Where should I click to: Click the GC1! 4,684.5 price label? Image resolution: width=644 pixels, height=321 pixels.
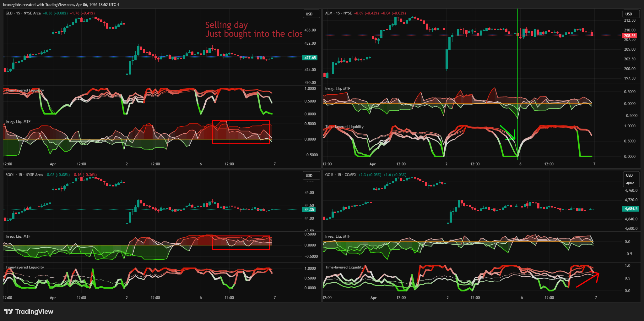click(x=630, y=209)
